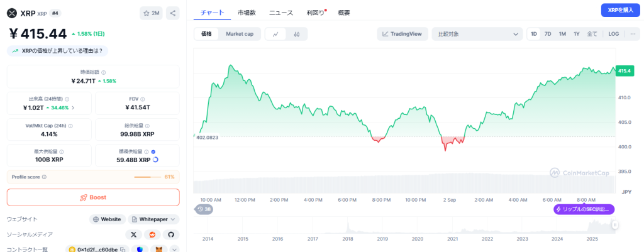Click the Boost button
Image resolution: width=644 pixels, height=252 pixels.
pos(93,197)
